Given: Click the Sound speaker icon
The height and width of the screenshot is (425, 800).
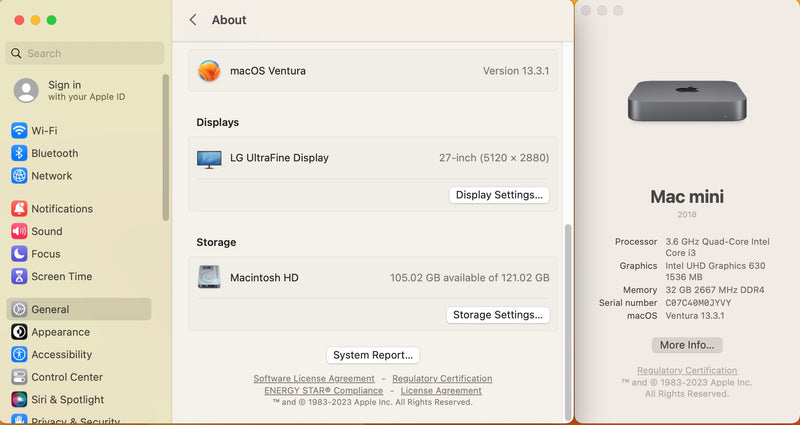Looking at the screenshot, I should tap(19, 231).
